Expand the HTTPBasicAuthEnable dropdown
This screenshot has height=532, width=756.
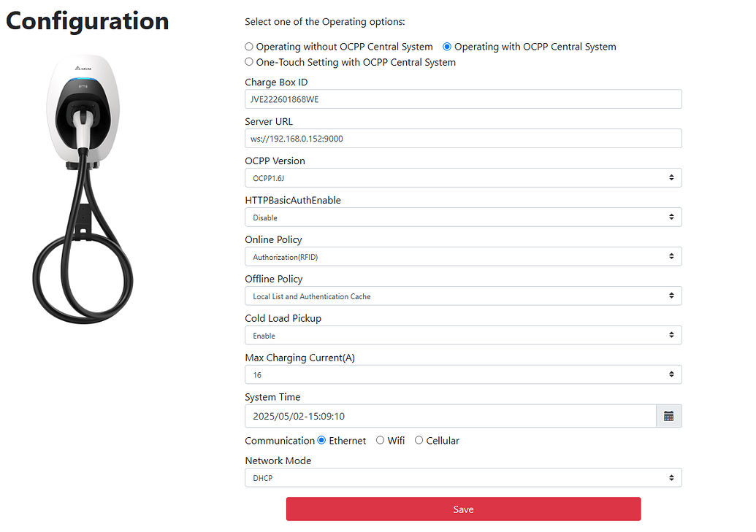pos(462,217)
